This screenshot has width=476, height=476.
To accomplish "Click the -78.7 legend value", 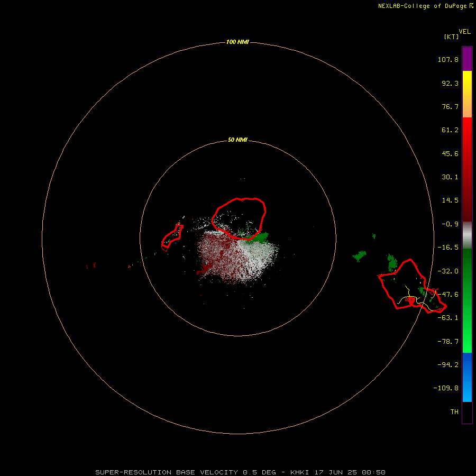I will pos(448,342).
